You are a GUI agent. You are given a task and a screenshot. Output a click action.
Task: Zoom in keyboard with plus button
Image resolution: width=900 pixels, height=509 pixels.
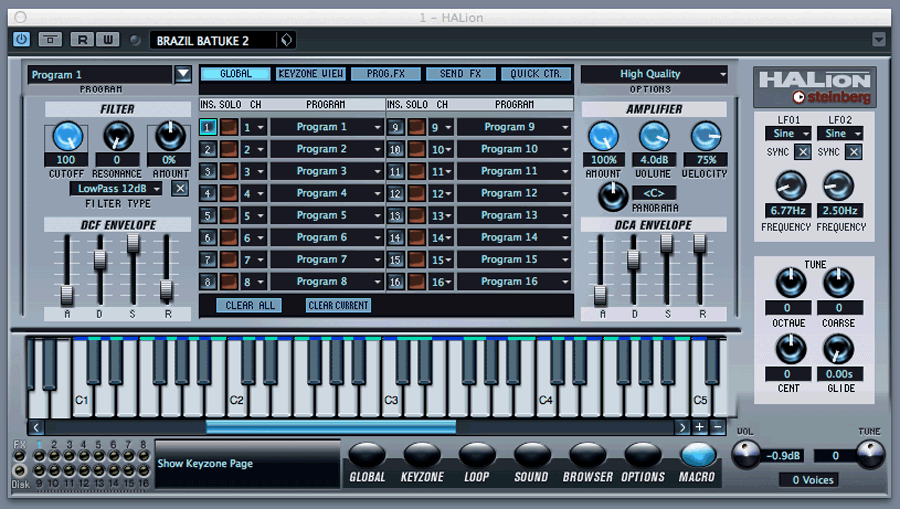(x=700, y=427)
